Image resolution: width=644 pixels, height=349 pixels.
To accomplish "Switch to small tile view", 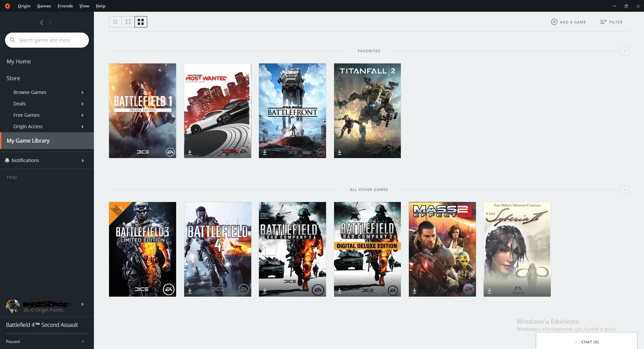I will pyautogui.click(x=115, y=22).
